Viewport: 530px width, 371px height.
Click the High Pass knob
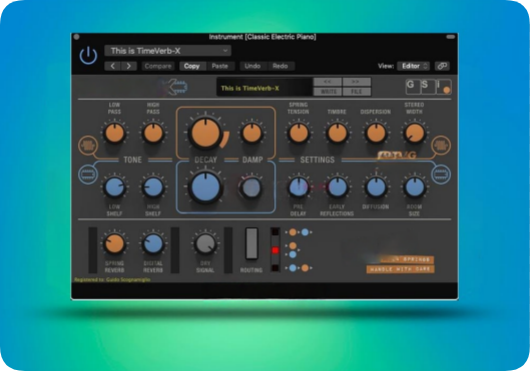(153, 133)
